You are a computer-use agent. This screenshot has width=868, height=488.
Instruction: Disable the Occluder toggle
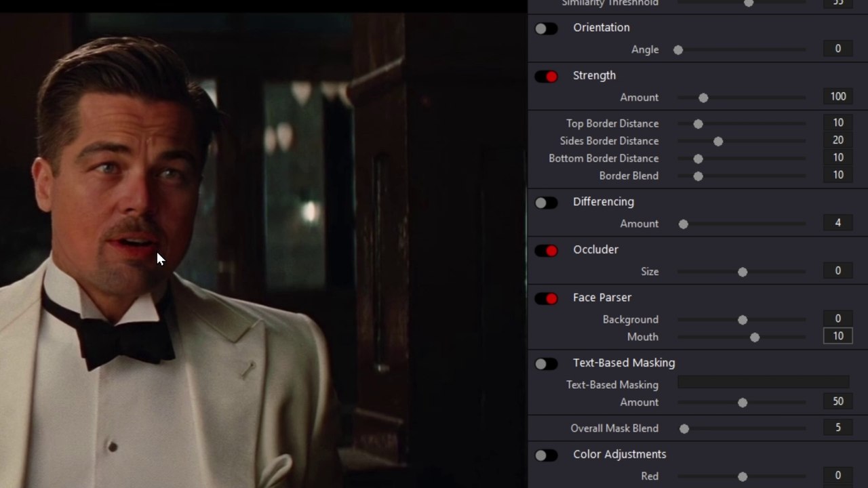[546, 251]
